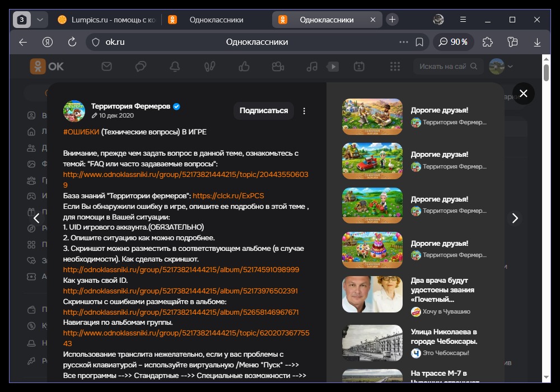Click the browser profile avatar icon
The height and width of the screenshot is (392, 560).
438,20
